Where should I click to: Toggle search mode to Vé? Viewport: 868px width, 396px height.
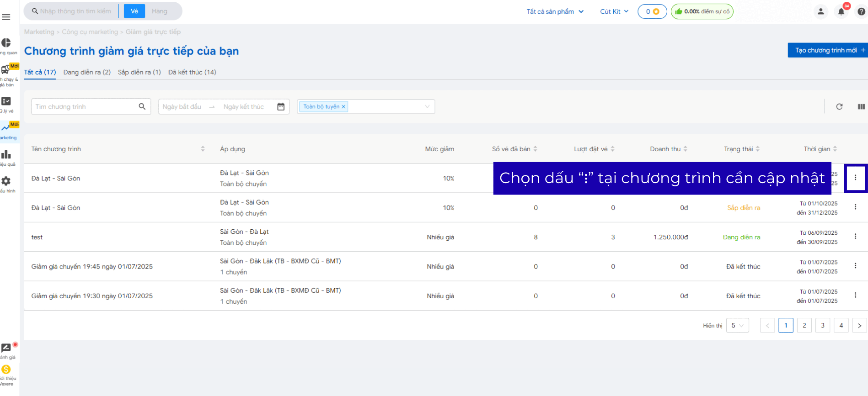(x=134, y=11)
